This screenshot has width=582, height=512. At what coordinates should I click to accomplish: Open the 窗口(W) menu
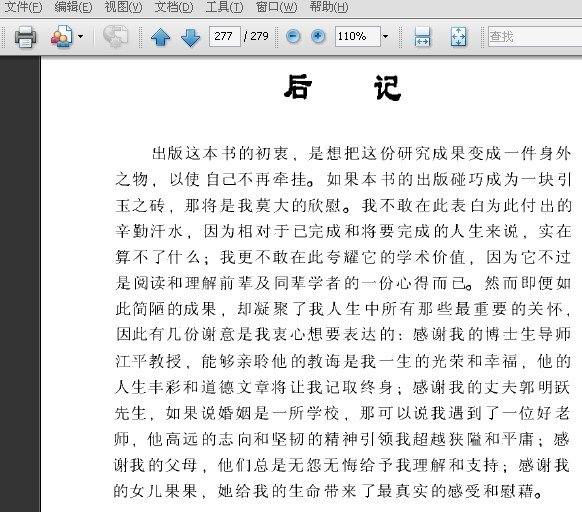click(277, 7)
